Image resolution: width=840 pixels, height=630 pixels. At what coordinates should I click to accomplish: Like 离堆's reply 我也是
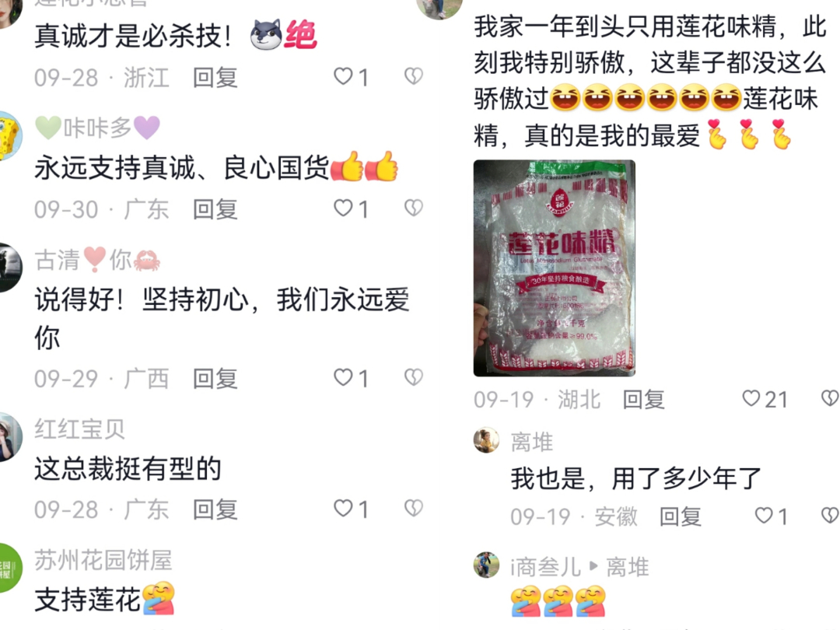point(771,516)
